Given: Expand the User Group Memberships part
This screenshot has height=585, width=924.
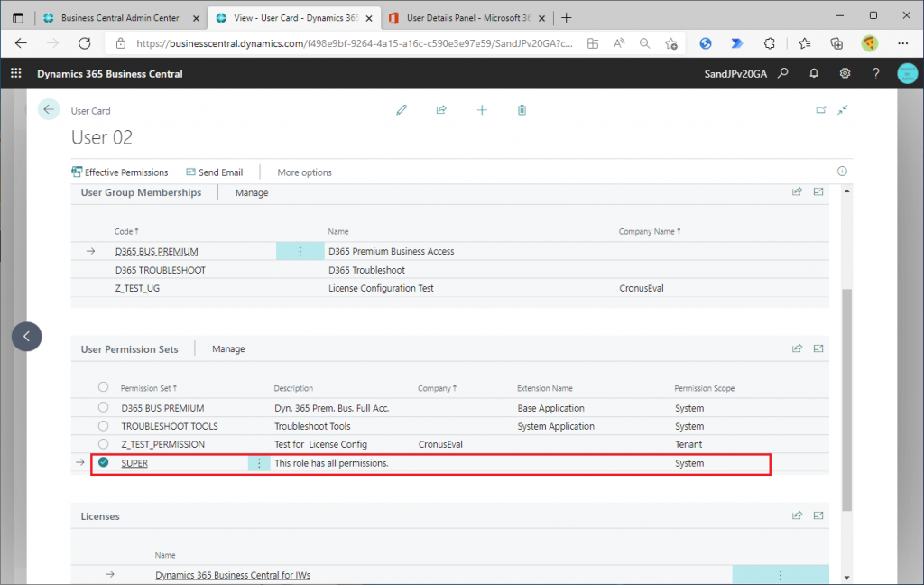Looking at the screenshot, I should [x=818, y=191].
